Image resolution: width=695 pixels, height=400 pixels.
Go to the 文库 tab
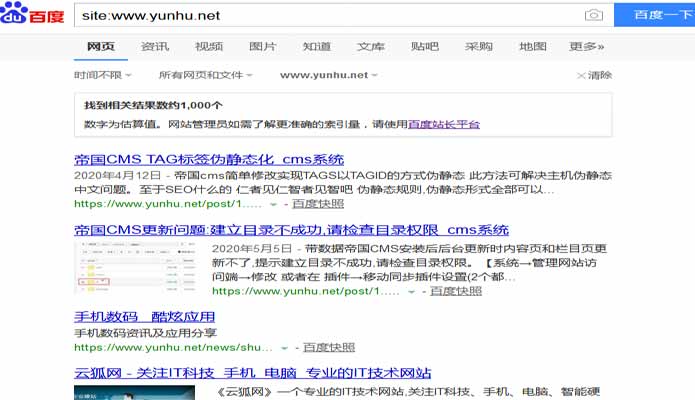click(x=371, y=47)
